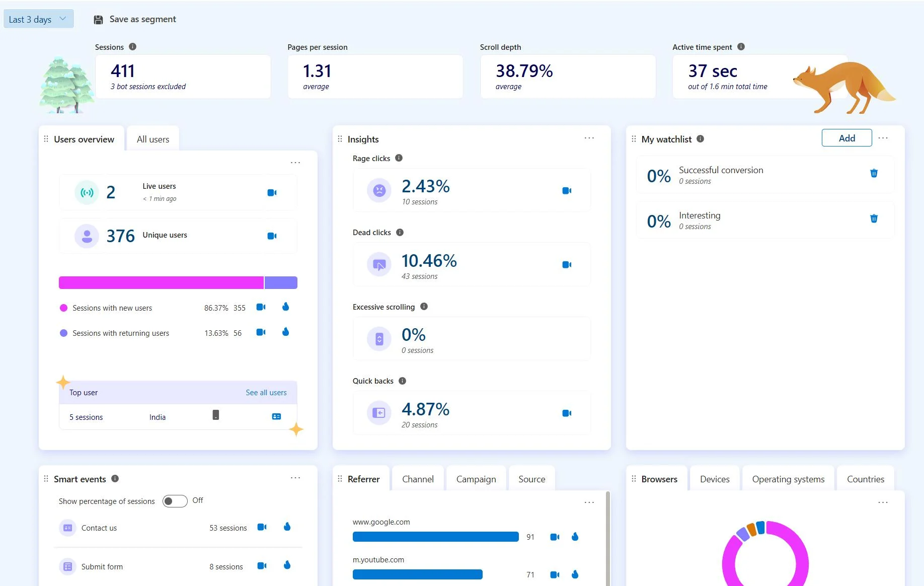This screenshot has width=924, height=586.
Task: Open heatmap for Contact us event
Action: (x=287, y=527)
